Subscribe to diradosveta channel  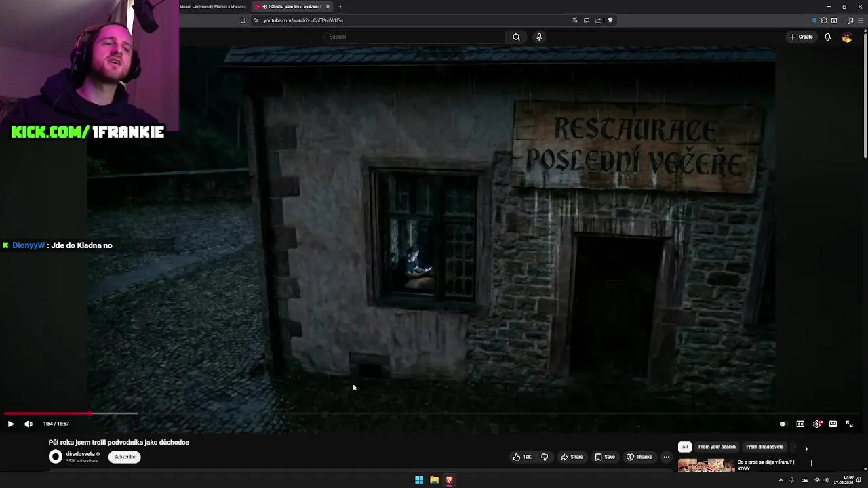[x=125, y=457]
